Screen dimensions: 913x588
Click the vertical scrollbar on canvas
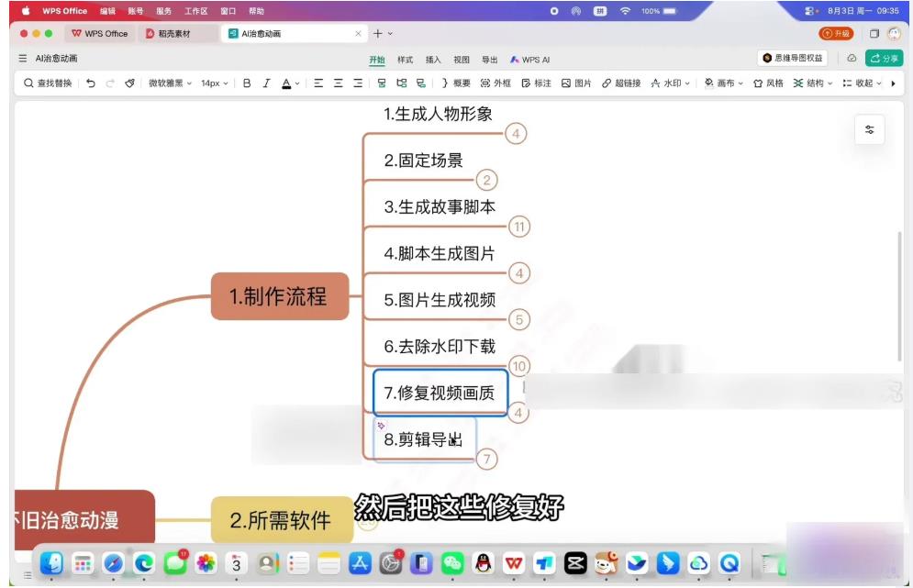[x=899, y=297]
